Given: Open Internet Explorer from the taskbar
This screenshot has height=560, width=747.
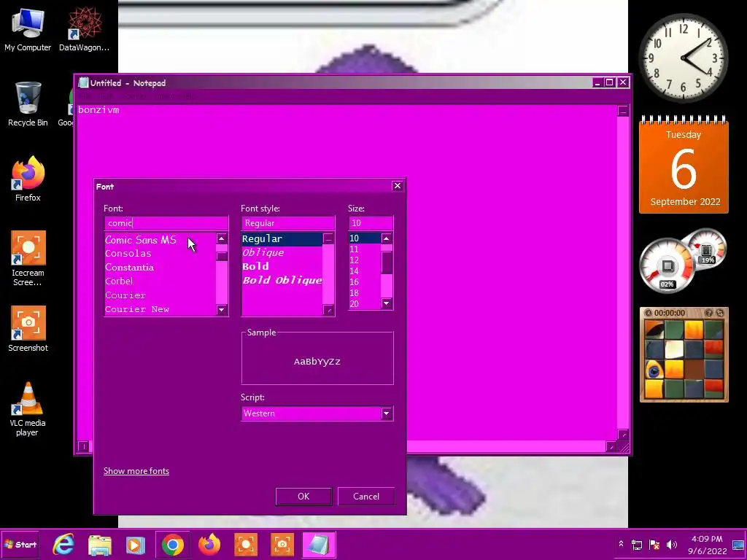Looking at the screenshot, I should click(x=63, y=545).
